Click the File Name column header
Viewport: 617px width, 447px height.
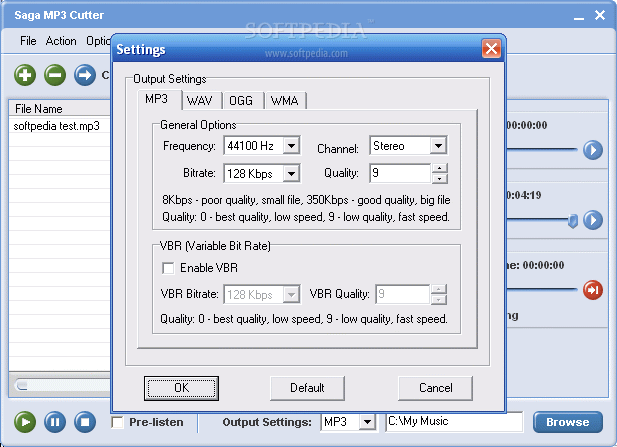pyautogui.click(x=60, y=109)
